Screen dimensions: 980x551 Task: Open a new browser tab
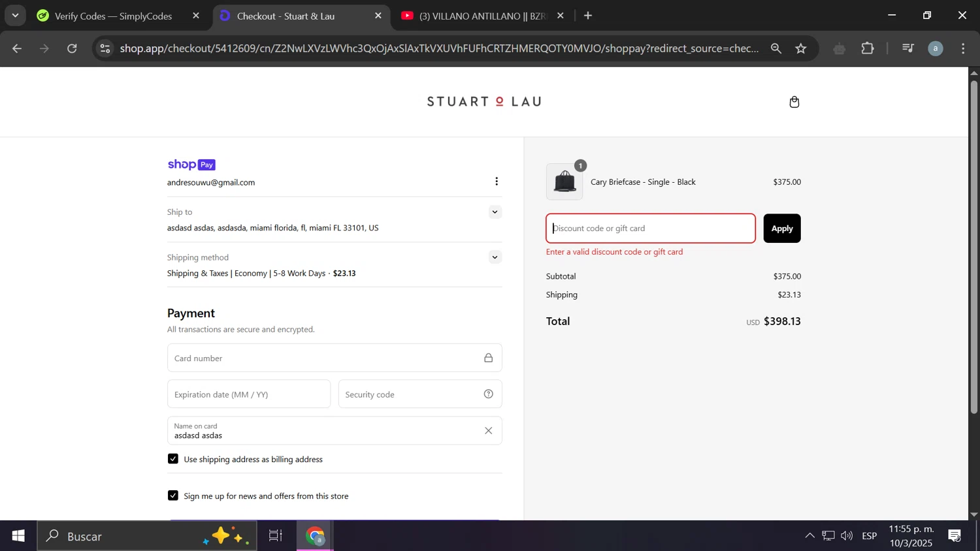point(588,16)
